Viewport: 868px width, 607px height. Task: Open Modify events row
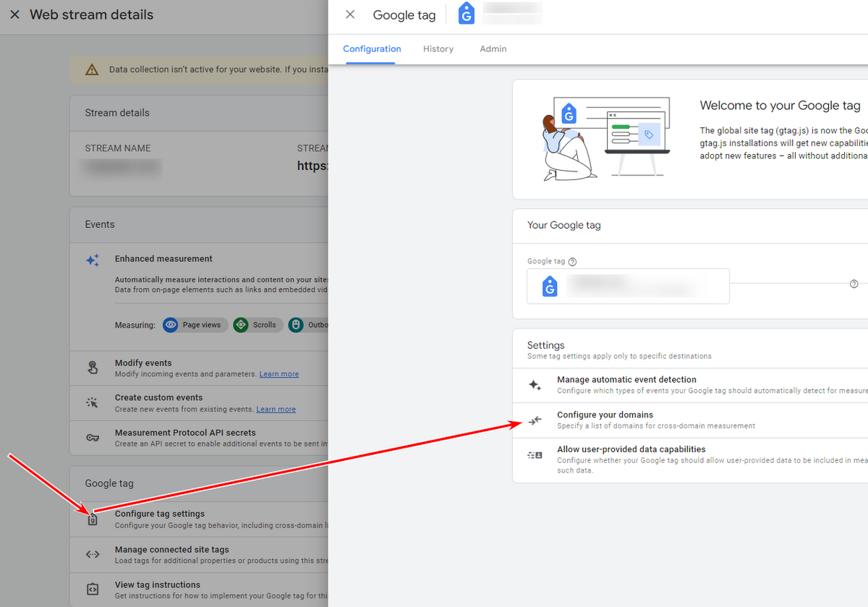pos(200,368)
